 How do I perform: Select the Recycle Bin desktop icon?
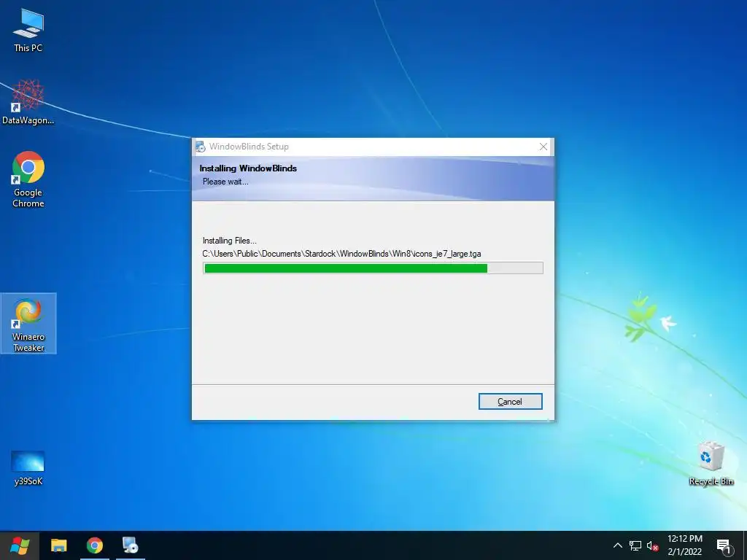coord(711,464)
